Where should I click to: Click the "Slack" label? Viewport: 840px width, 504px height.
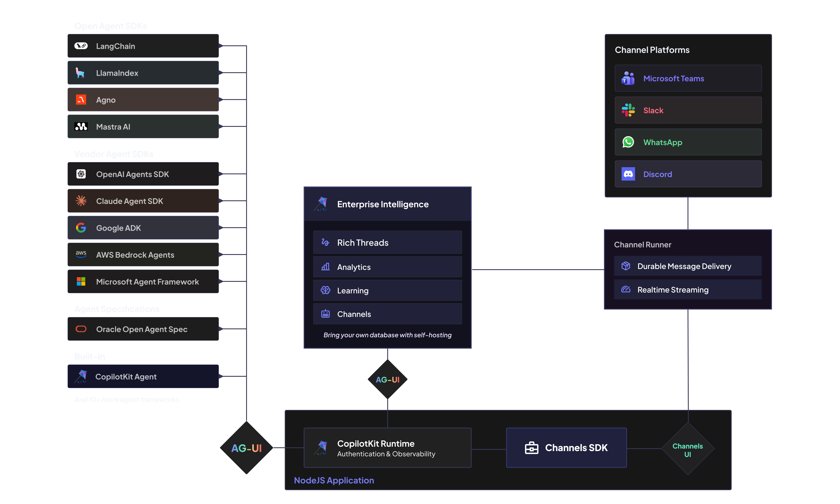tap(653, 110)
